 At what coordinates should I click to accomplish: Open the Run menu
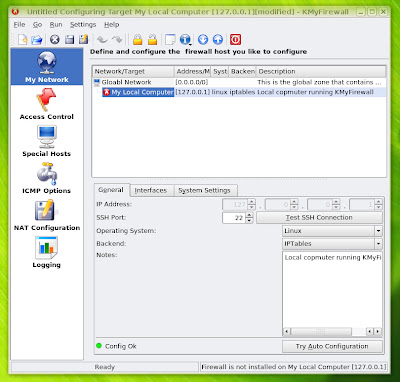tap(56, 25)
